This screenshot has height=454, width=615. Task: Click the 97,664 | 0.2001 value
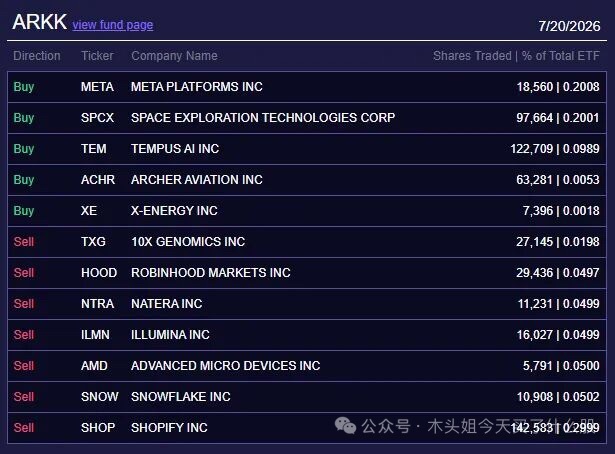coord(558,118)
